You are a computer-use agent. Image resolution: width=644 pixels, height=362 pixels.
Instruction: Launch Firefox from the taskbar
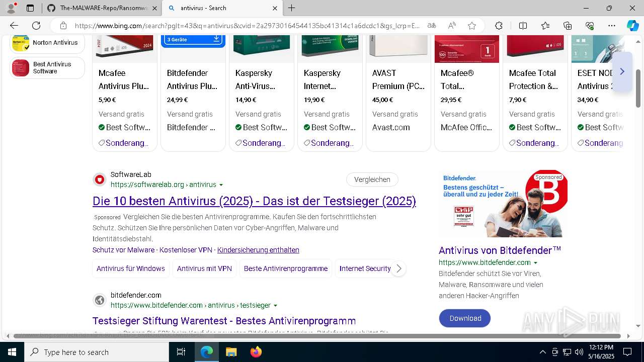pos(256,352)
